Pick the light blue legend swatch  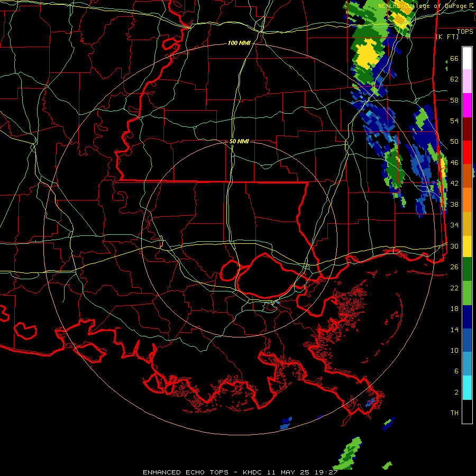coord(467,364)
